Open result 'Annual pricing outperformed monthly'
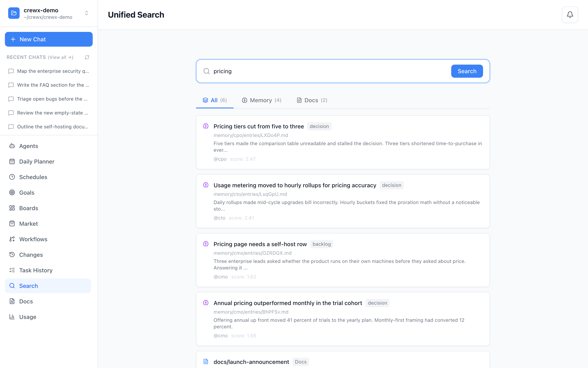 click(x=288, y=303)
